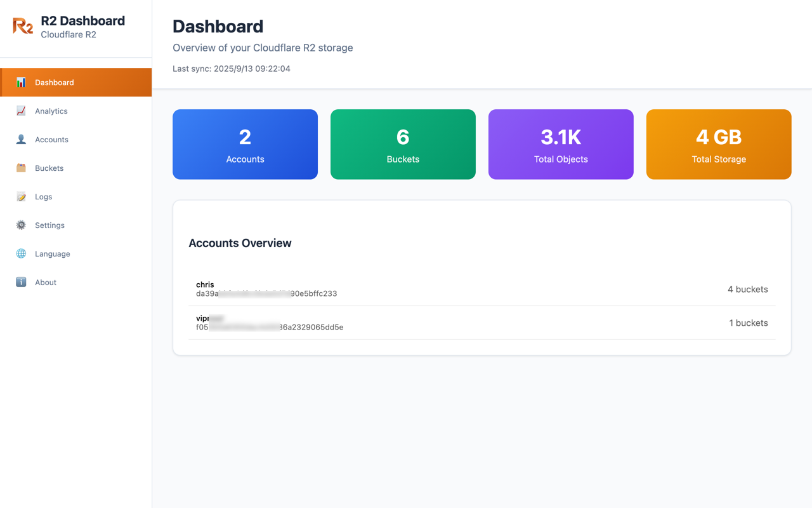Image resolution: width=812 pixels, height=508 pixels.
Task: Click the R2 logo icon
Action: [x=23, y=26]
